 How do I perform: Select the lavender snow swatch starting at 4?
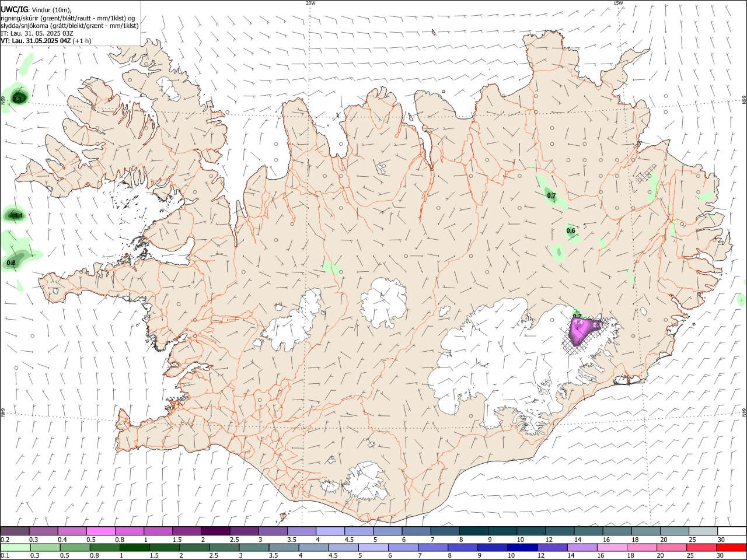pos(330,531)
